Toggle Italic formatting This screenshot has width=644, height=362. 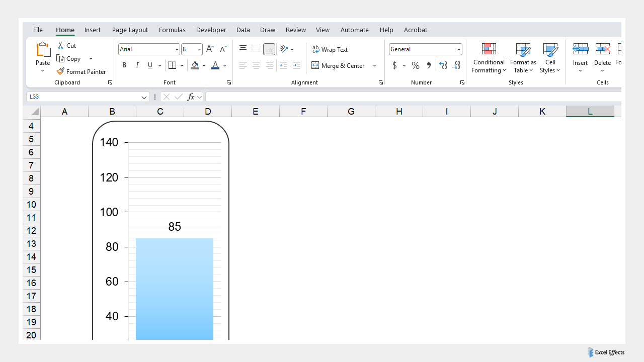[137, 65]
